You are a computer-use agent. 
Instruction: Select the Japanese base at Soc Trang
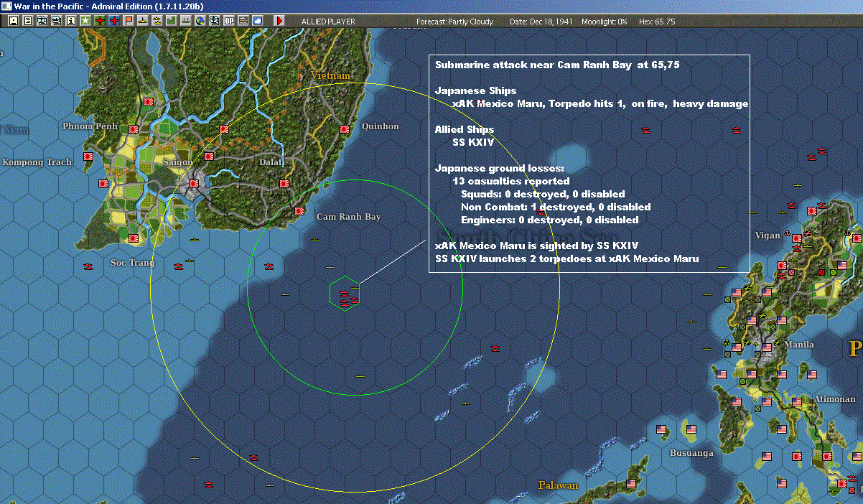(134, 238)
